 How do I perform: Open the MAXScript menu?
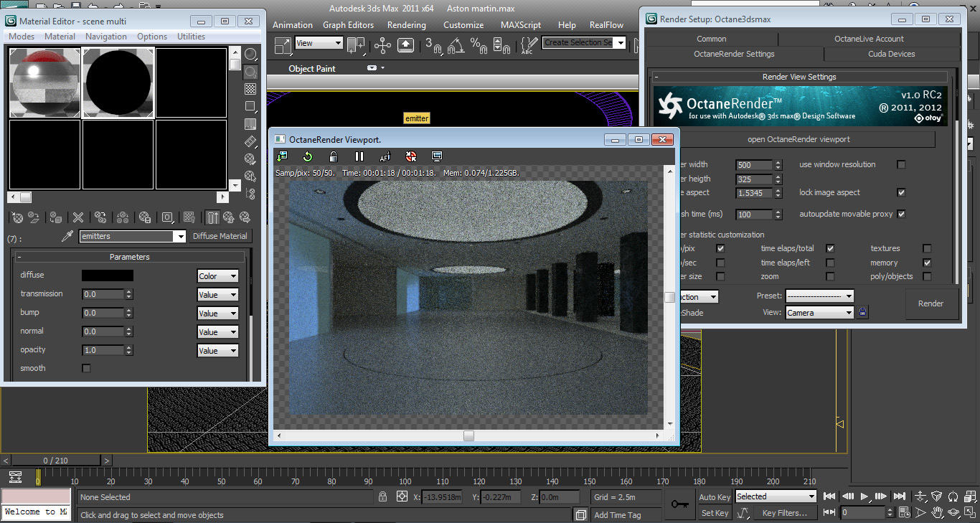tap(521, 25)
